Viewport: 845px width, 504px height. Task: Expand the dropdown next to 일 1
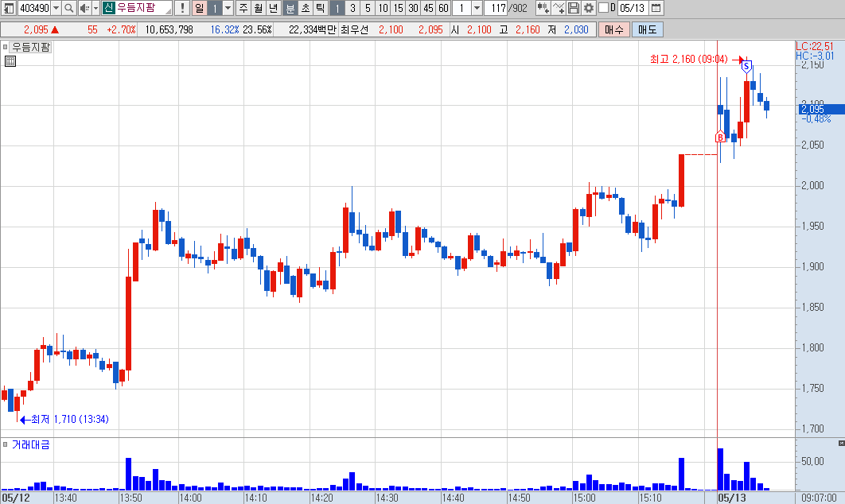pyautogui.click(x=228, y=8)
